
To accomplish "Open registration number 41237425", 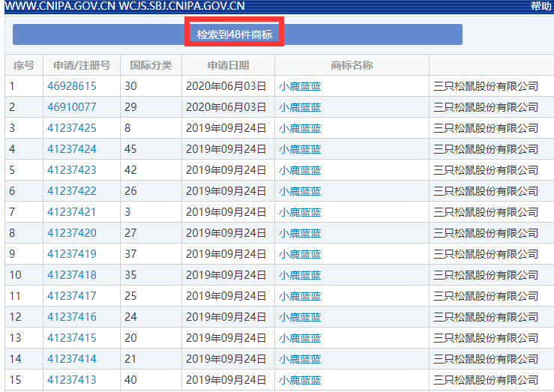I will click(72, 128).
